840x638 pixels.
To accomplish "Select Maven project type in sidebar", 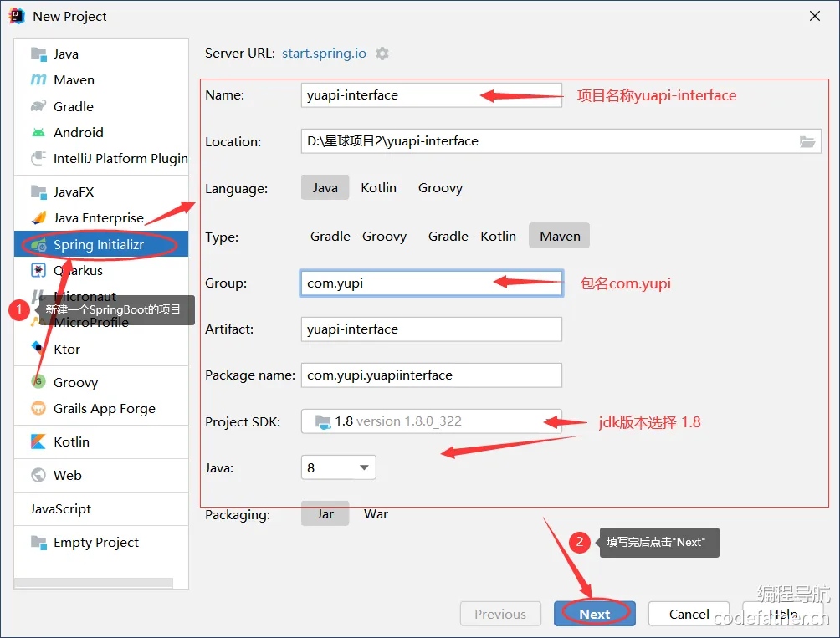I will tap(74, 79).
